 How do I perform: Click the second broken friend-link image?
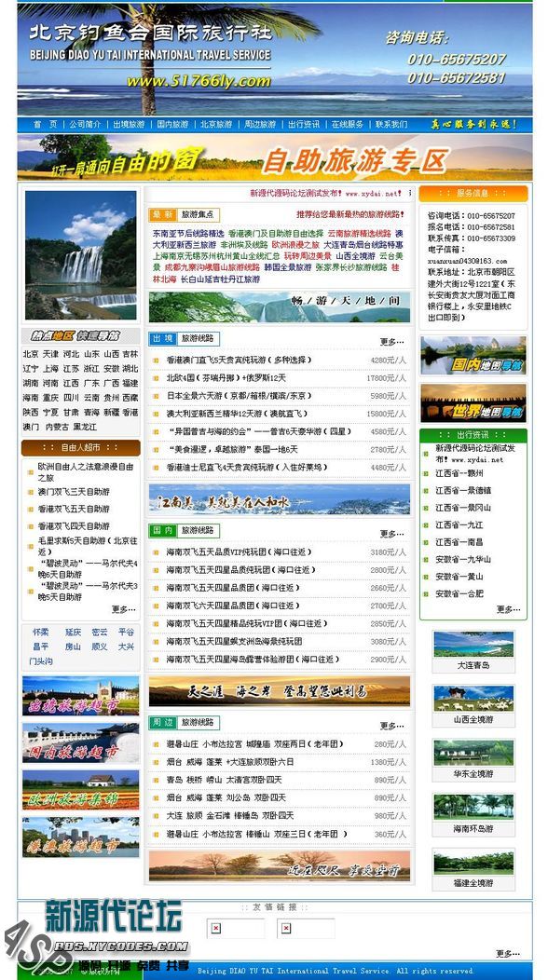pyautogui.click(x=286, y=928)
